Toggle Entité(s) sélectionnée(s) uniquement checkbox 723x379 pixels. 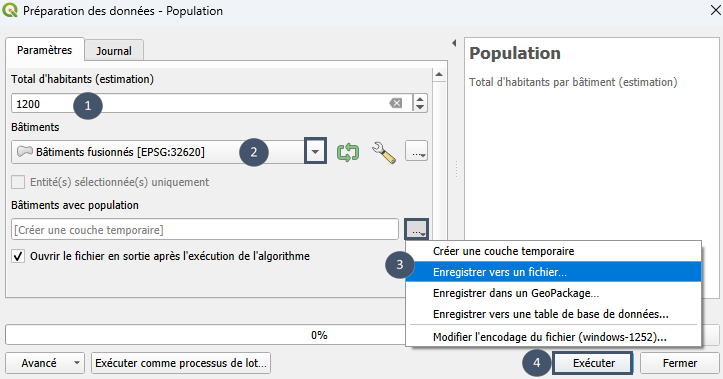(x=18, y=182)
